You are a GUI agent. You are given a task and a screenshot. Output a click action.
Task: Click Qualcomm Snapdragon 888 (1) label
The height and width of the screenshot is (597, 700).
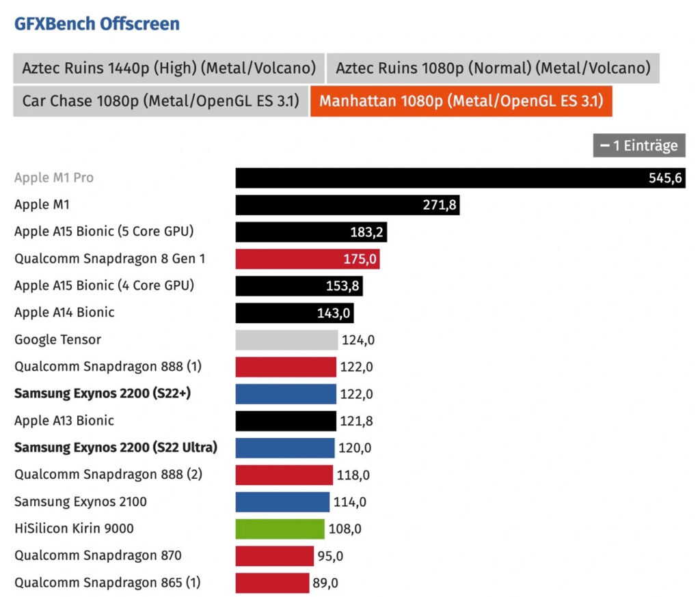coord(108,366)
